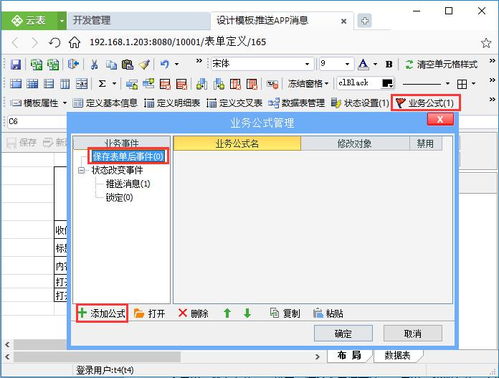Image resolution: width=499 pixels, height=378 pixels.
Task: Click the home icon in address bar
Action: [74, 42]
